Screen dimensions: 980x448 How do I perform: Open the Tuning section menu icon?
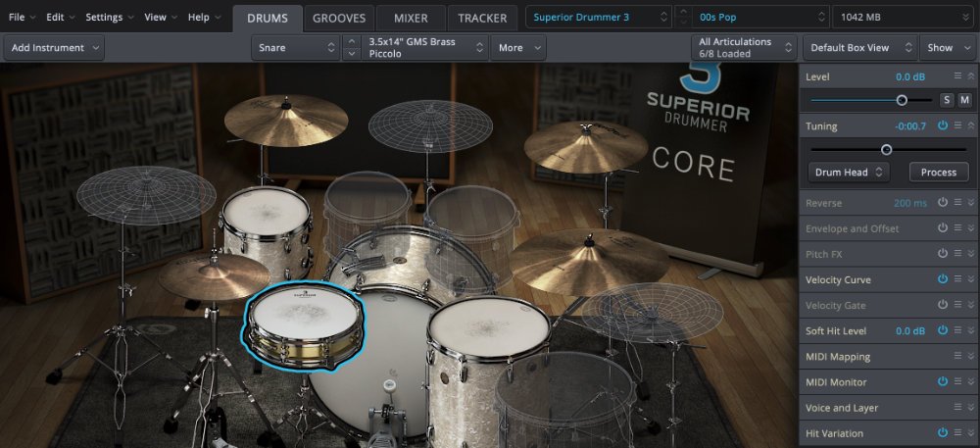click(x=957, y=125)
